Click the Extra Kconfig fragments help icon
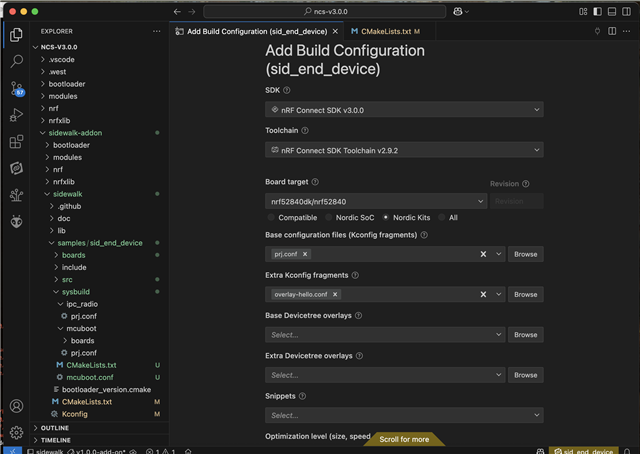The width and height of the screenshot is (640, 454). pyautogui.click(x=355, y=275)
